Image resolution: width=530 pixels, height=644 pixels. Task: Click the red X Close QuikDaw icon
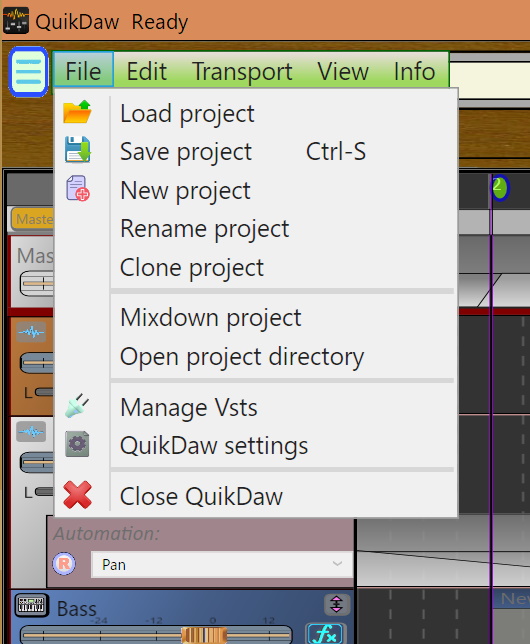[x=77, y=495]
